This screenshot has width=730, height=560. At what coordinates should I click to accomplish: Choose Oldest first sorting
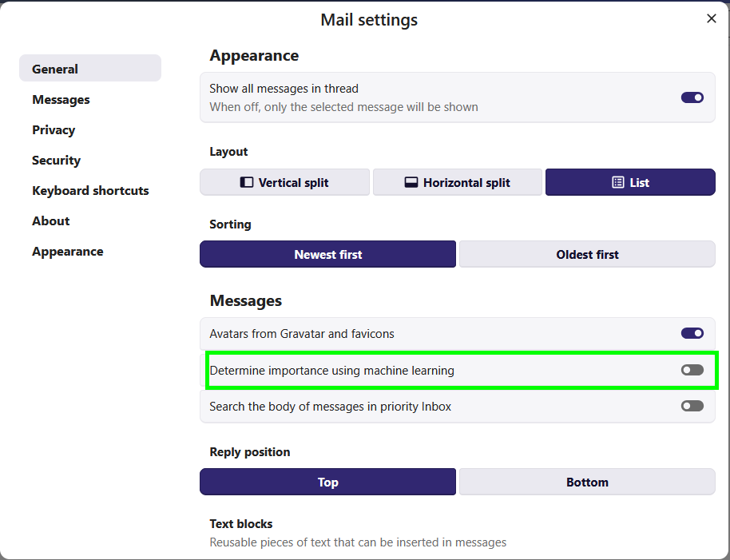pyautogui.click(x=587, y=254)
